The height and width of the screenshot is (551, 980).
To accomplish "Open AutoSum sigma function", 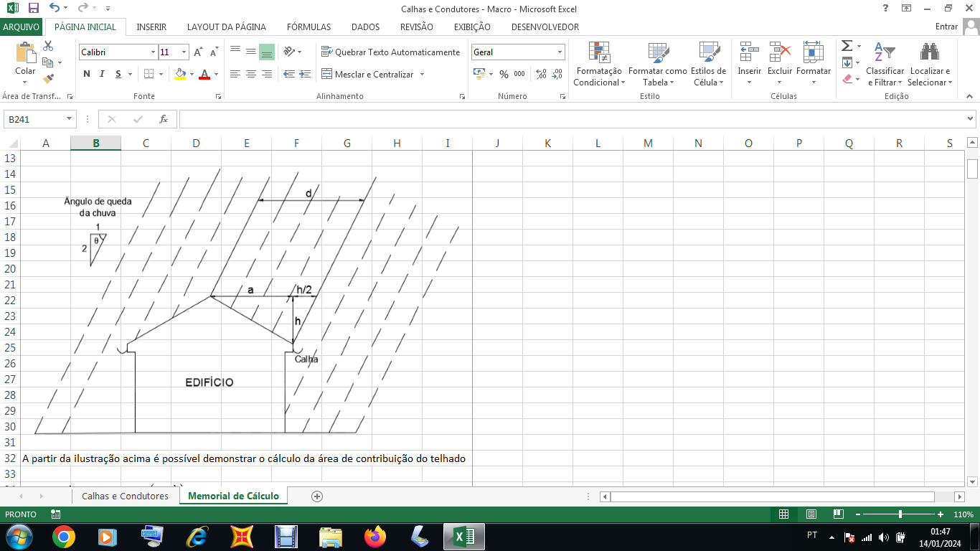I will pyautogui.click(x=847, y=46).
